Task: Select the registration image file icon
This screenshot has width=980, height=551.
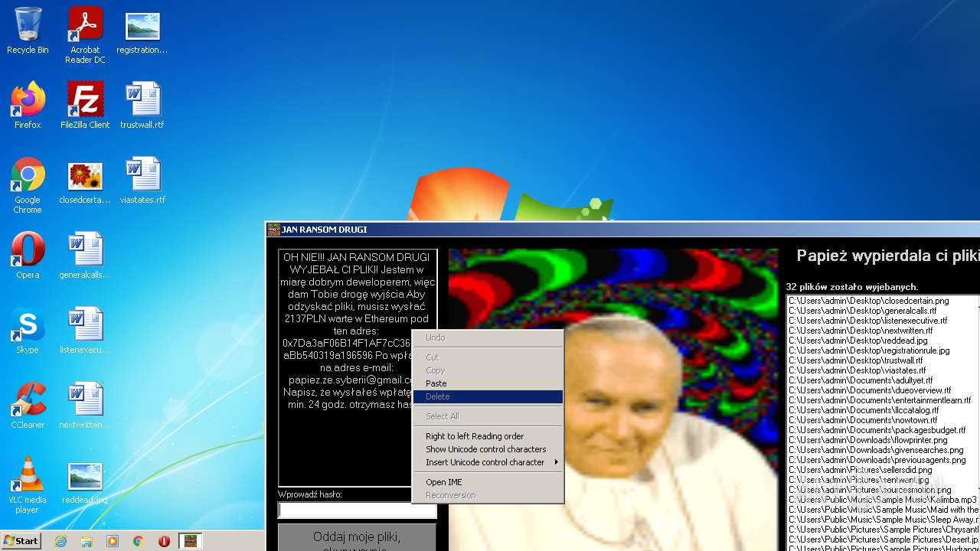Action: 142,32
